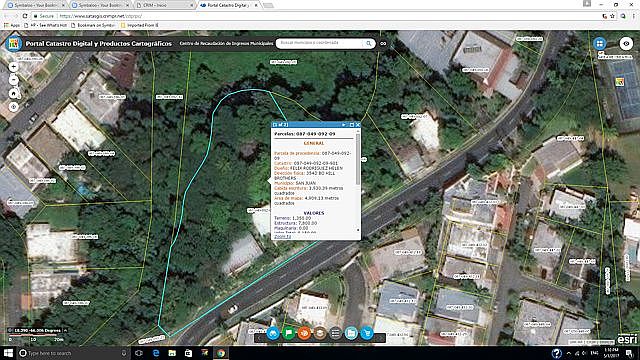Zoom out with the map minus button
640x360 pixels.
tap(13, 80)
